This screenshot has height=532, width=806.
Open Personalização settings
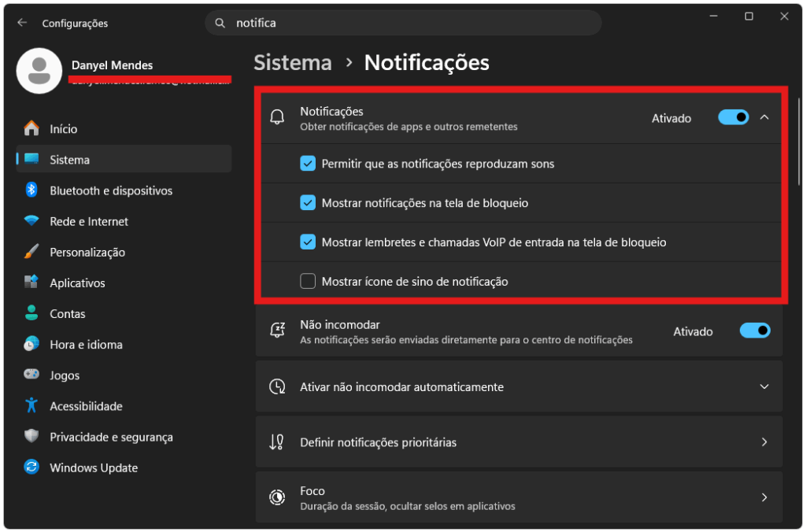click(124, 252)
